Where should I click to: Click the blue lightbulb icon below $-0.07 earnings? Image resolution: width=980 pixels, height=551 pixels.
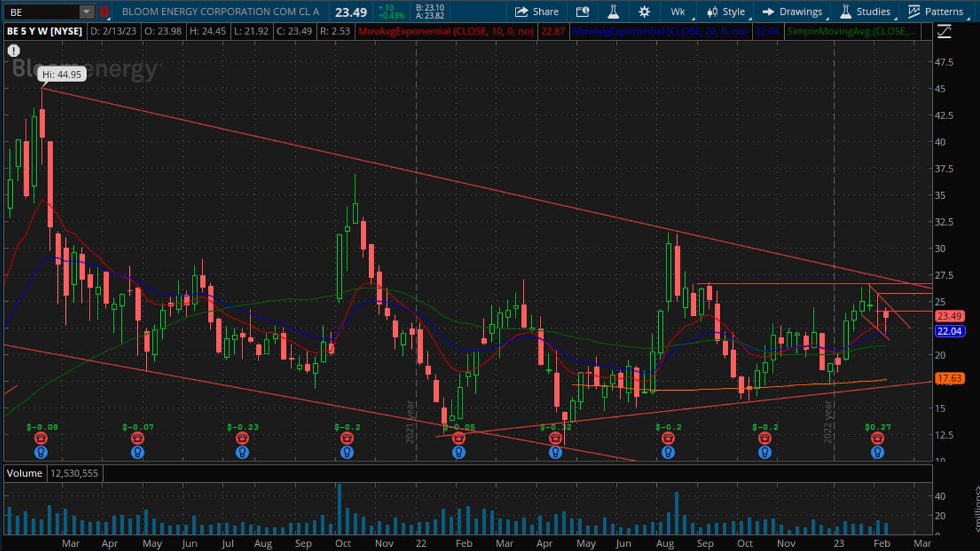coord(137,453)
